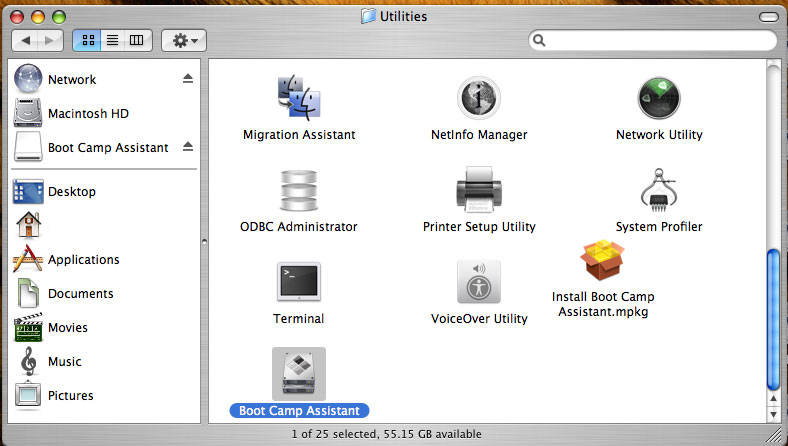Viewport: 788px width, 446px height.
Task: Select the Terminal icon
Action: [299, 281]
